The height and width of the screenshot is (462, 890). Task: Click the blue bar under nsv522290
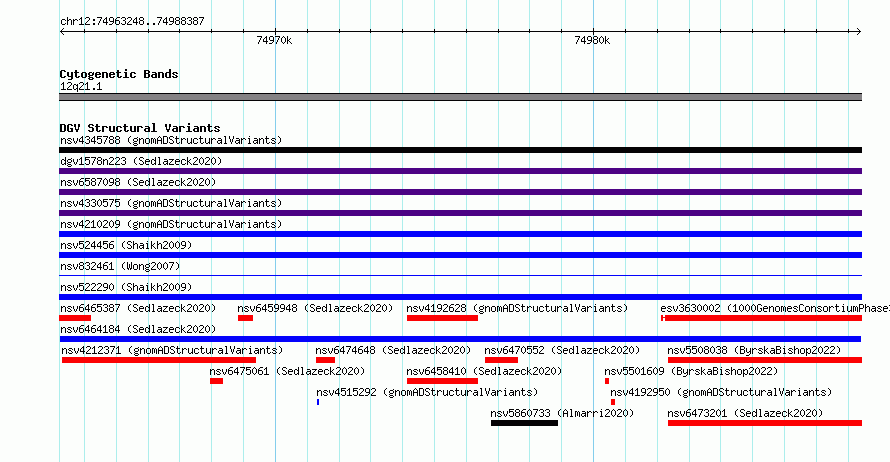click(460, 297)
